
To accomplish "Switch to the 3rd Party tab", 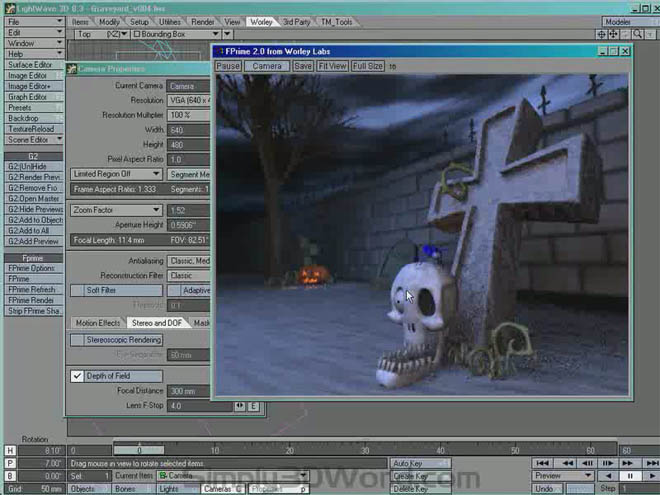I will point(296,22).
